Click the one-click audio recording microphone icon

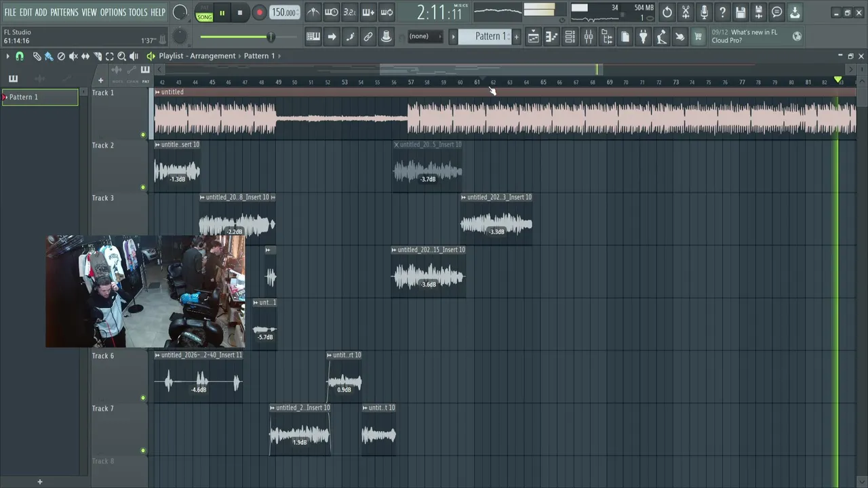click(x=704, y=12)
